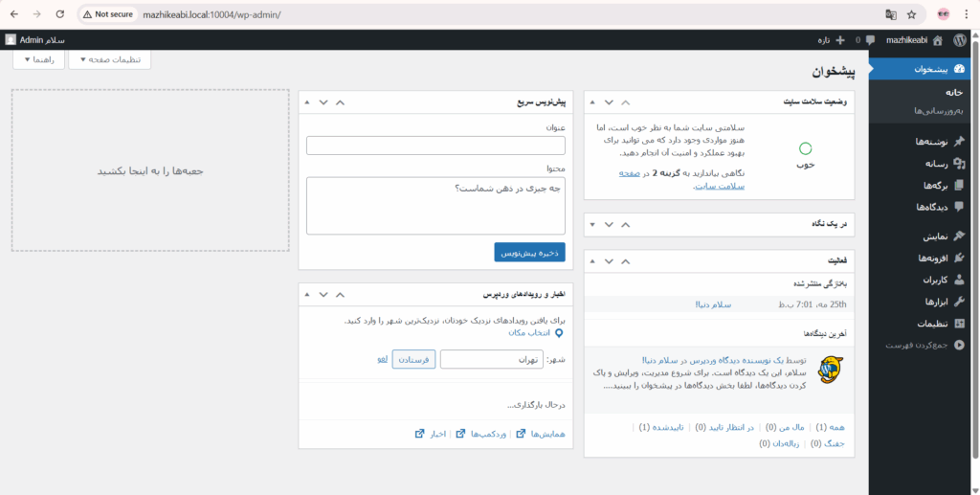This screenshot has width=980, height=495.
Task: Expand راهنما help tab
Action: coord(38,59)
